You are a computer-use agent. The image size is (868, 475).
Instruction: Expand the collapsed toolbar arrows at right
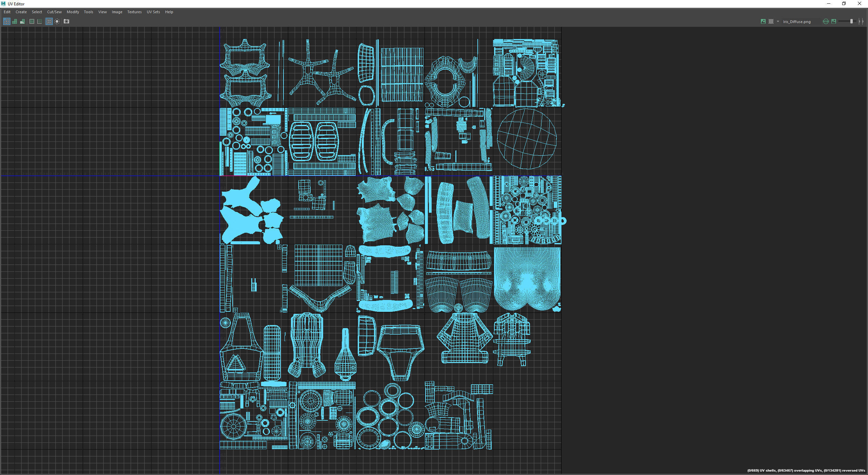pos(861,21)
